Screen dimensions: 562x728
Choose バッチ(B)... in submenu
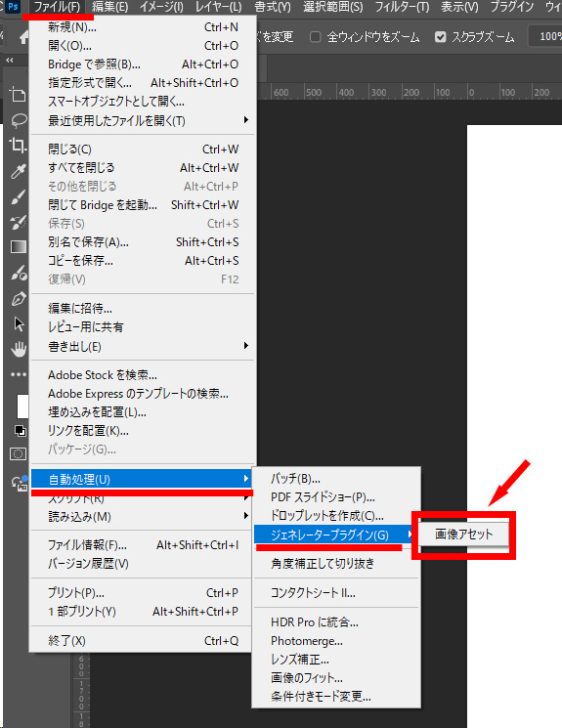click(x=336, y=479)
